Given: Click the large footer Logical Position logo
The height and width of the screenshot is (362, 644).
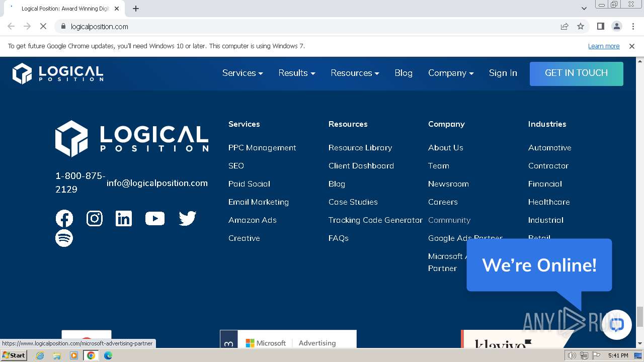Looking at the screenshot, I should 132,138.
